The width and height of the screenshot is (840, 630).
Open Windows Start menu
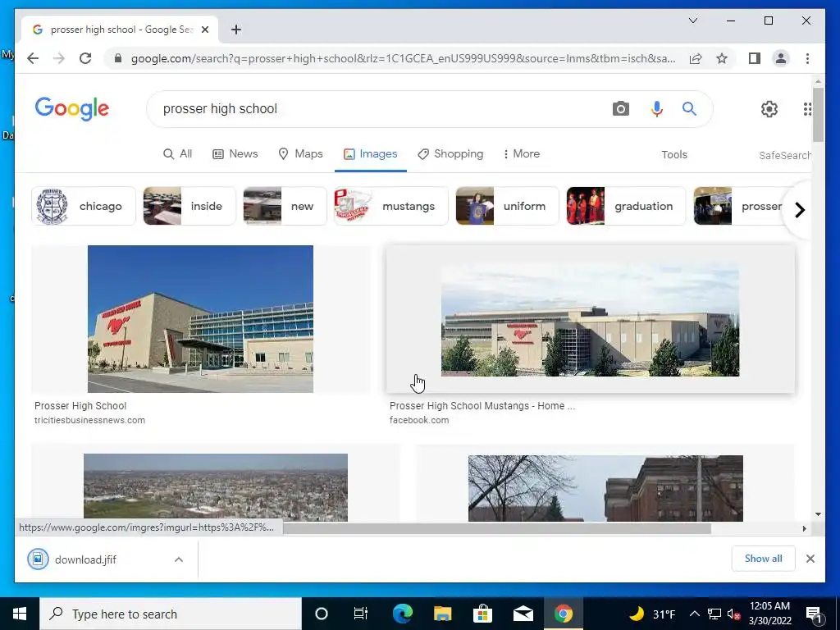coord(20,614)
